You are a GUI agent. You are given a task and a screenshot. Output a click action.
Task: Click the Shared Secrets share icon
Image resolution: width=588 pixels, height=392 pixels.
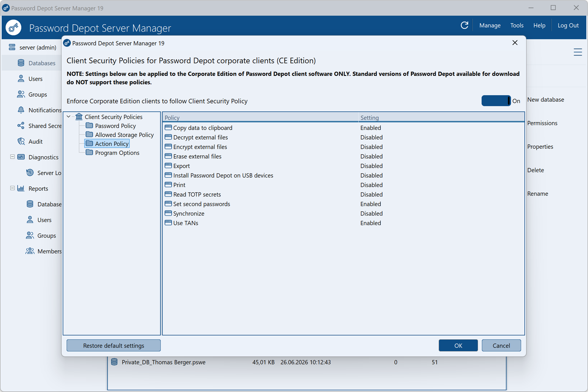tap(21, 126)
